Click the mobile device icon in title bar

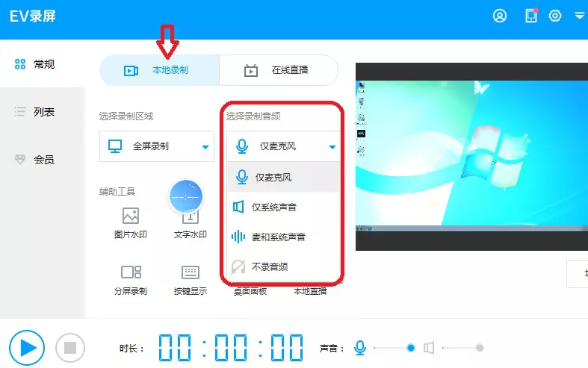[x=531, y=16]
